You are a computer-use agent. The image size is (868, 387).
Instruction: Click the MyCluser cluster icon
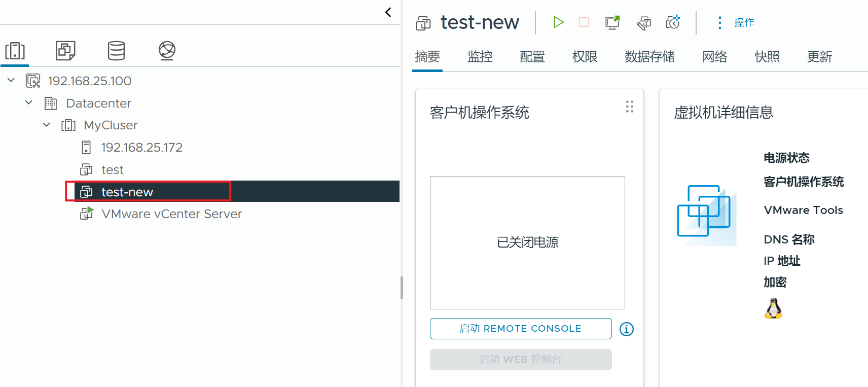tap(68, 125)
